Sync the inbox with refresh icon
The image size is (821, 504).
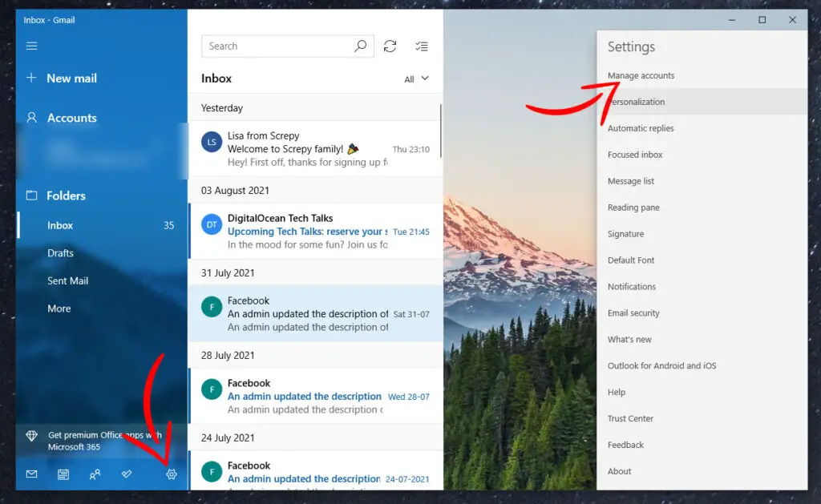tap(390, 46)
